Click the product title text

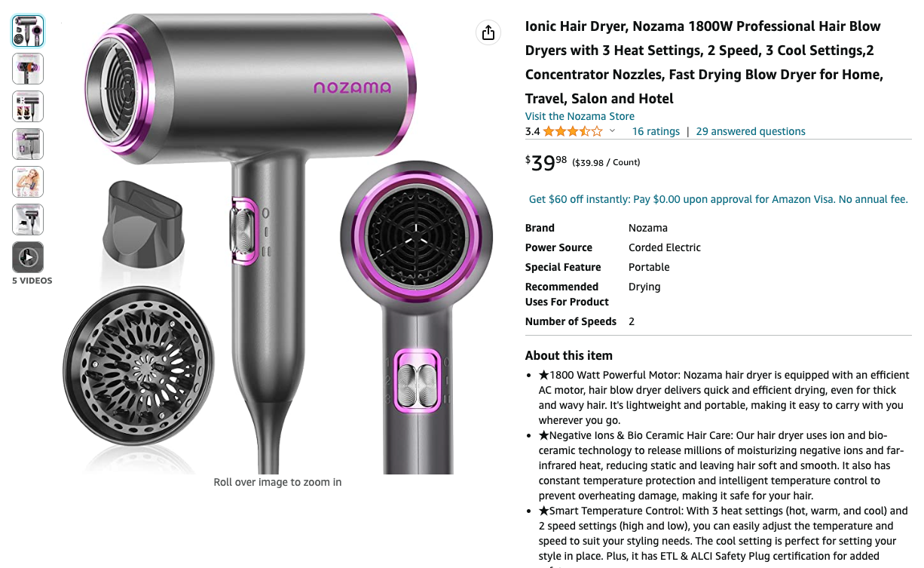point(704,62)
